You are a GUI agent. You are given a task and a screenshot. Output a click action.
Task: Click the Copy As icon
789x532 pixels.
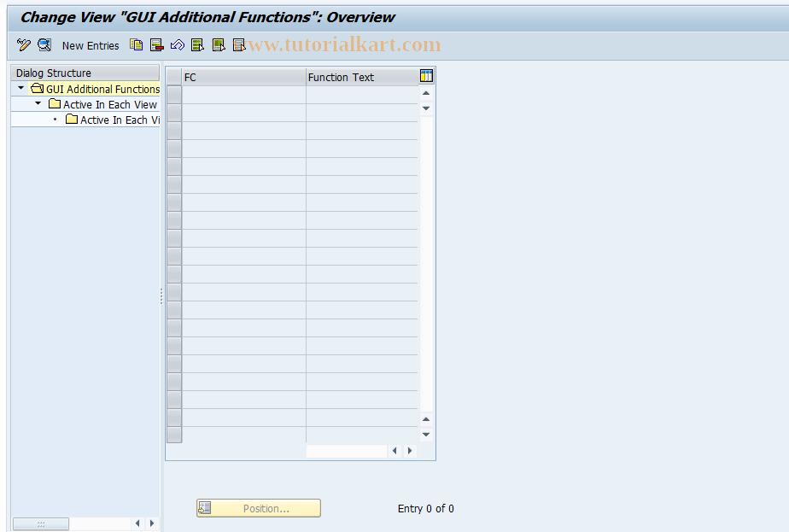click(x=137, y=45)
